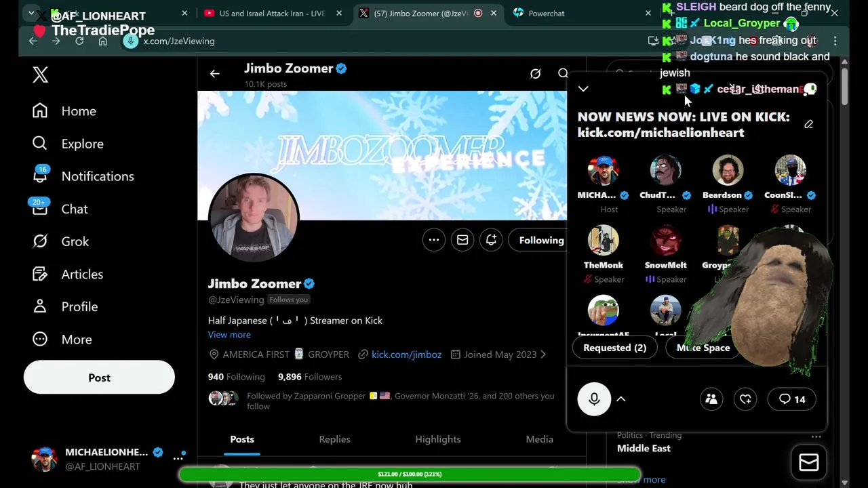
Task: Open kick.com/jimboz link
Action: point(406,354)
